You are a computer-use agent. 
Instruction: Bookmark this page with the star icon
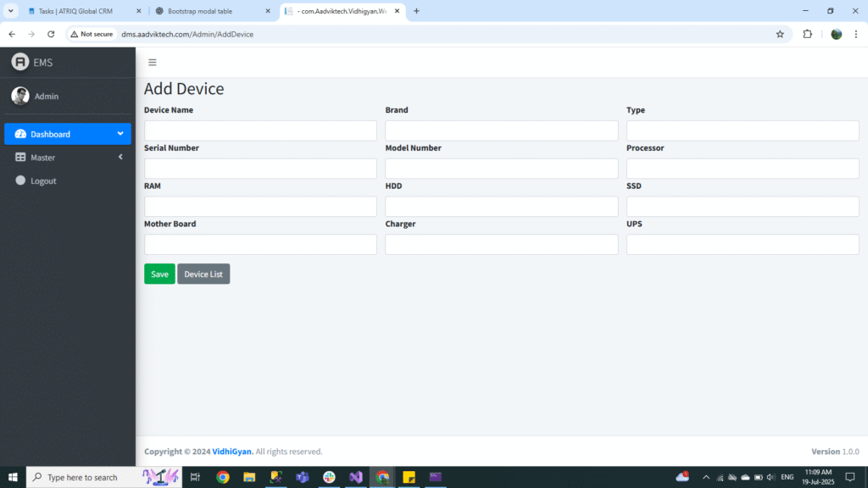[x=780, y=34]
